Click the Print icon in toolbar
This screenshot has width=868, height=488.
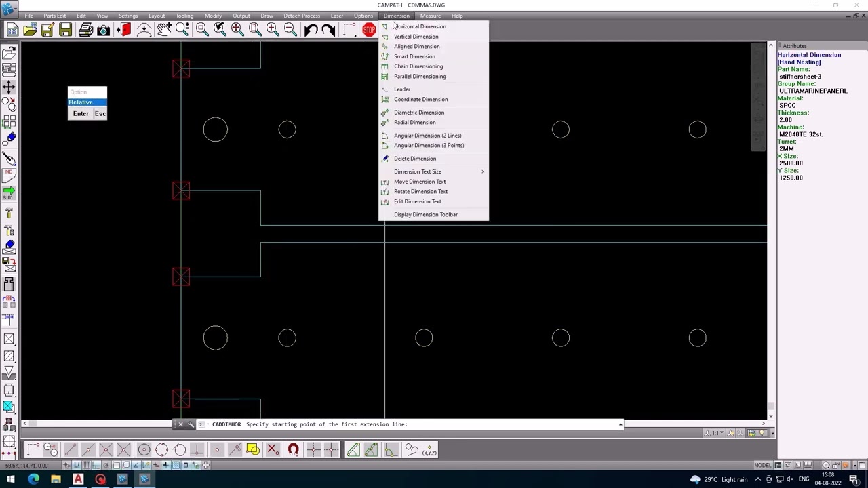[x=85, y=29]
